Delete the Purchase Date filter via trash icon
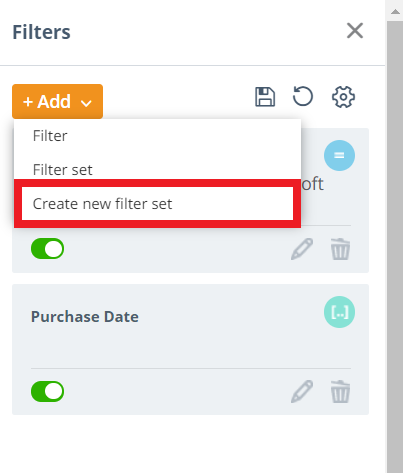Screen dimensions: 403x473 pyautogui.click(x=340, y=391)
